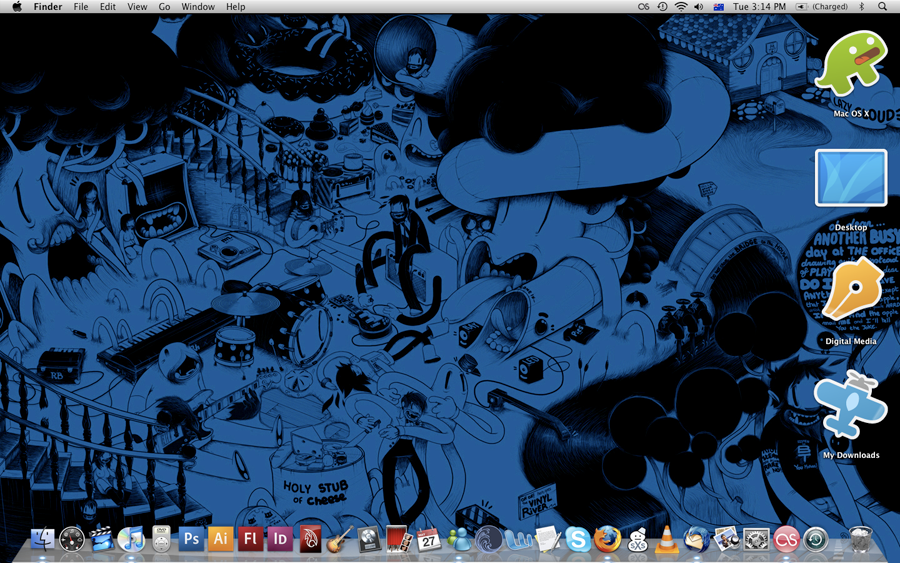Click the Last.fm menu bar icon
900x563 pixels.
[x=643, y=6]
